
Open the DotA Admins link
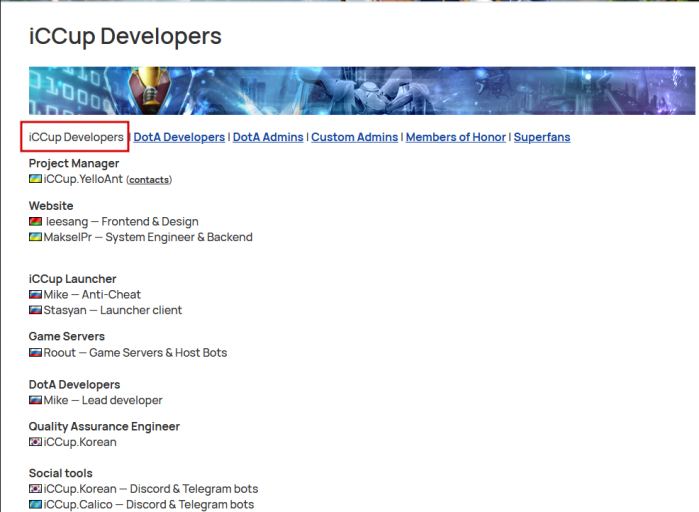click(x=268, y=137)
